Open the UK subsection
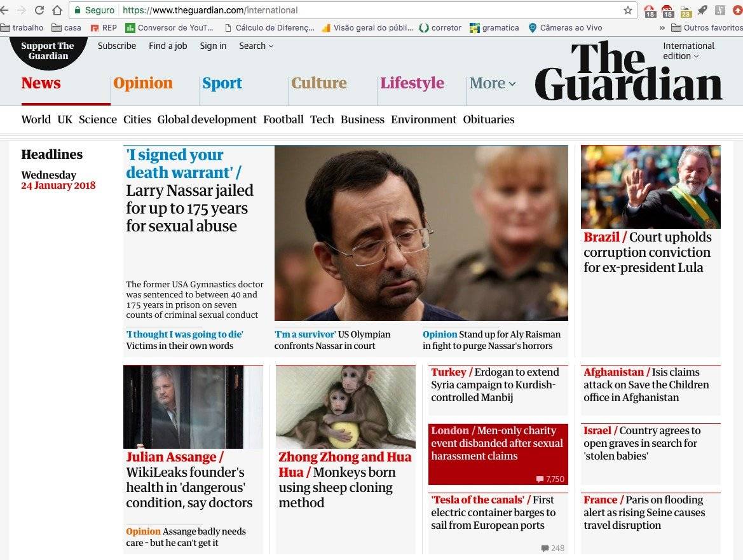Image resolution: width=743 pixels, height=560 pixels. click(65, 120)
